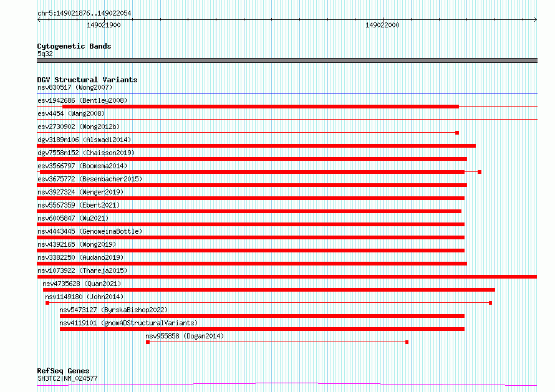Select the RefSeq Genes track title
This screenshot has height=392, width=555.
click(x=63, y=371)
